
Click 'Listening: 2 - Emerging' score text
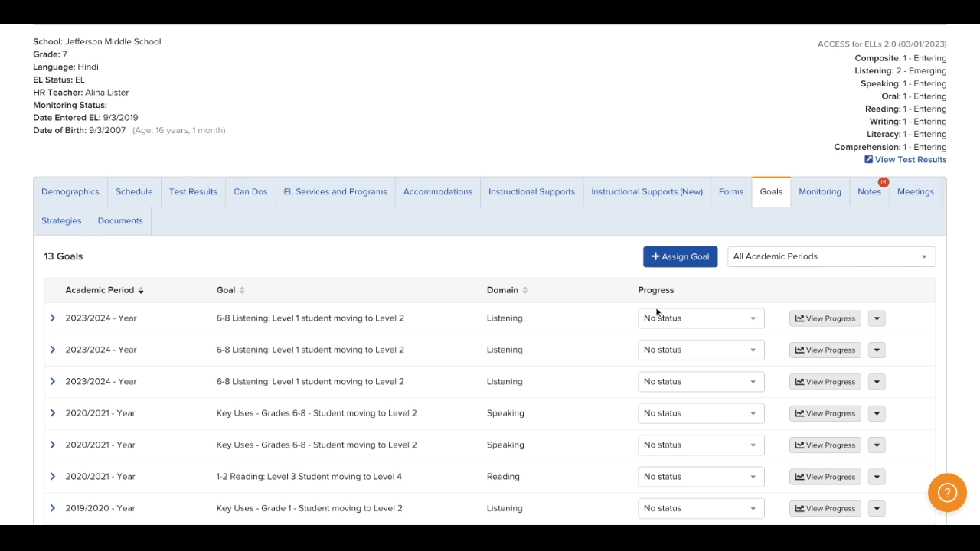coord(901,70)
